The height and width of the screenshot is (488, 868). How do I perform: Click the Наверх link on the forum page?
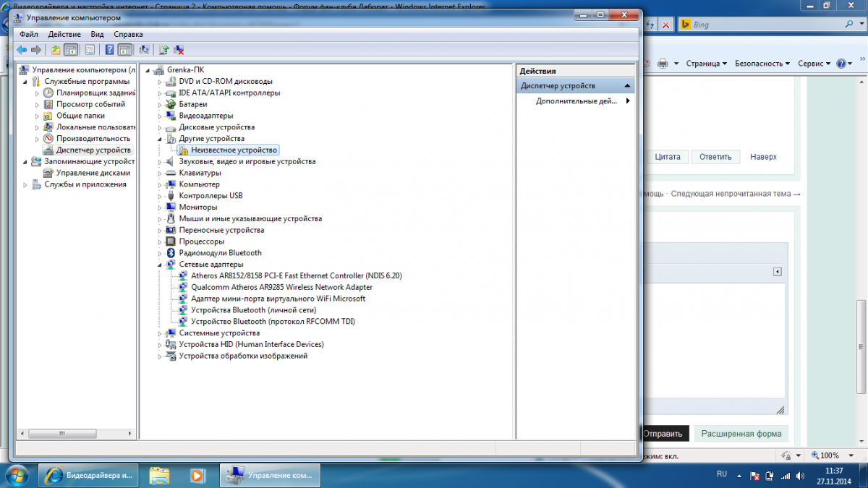[763, 157]
